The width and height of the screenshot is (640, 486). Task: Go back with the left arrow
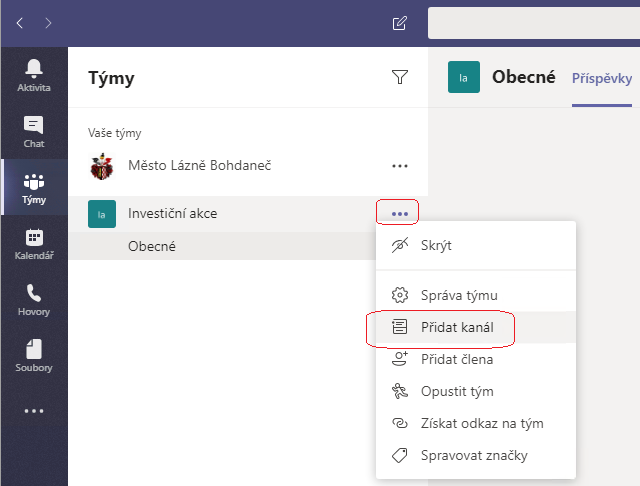pos(20,23)
